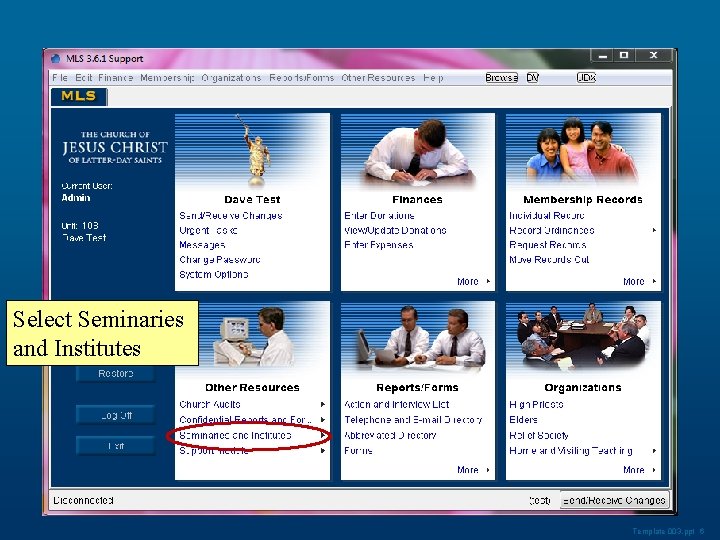The width and height of the screenshot is (720, 540).
Task: Open Telephone and E-mail Directory link
Action: coord(413,420)
